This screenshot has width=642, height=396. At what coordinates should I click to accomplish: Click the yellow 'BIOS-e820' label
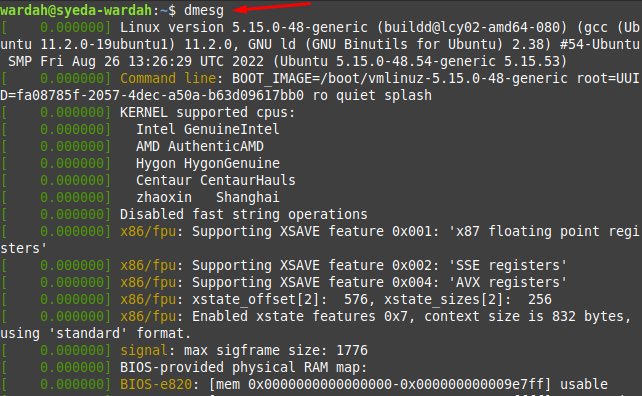tap(156, 385)
